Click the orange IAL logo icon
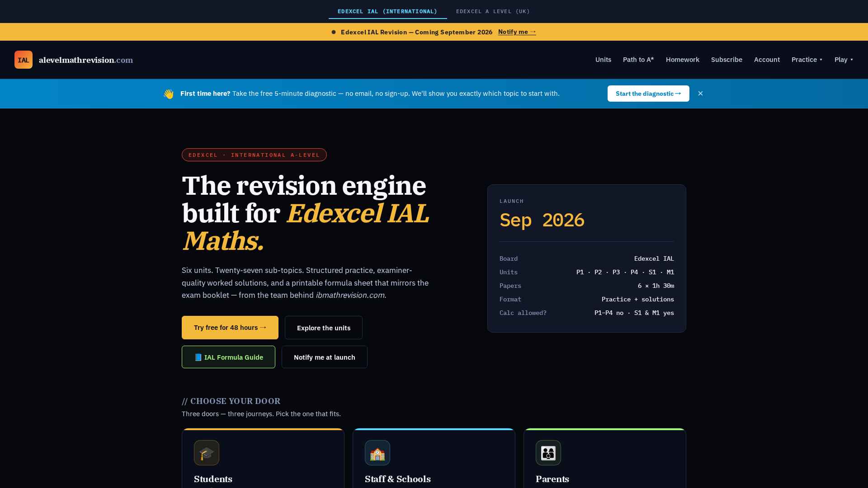Image resolution: width=868 pixels, height=488 pixels. click(x=24, y=60)
